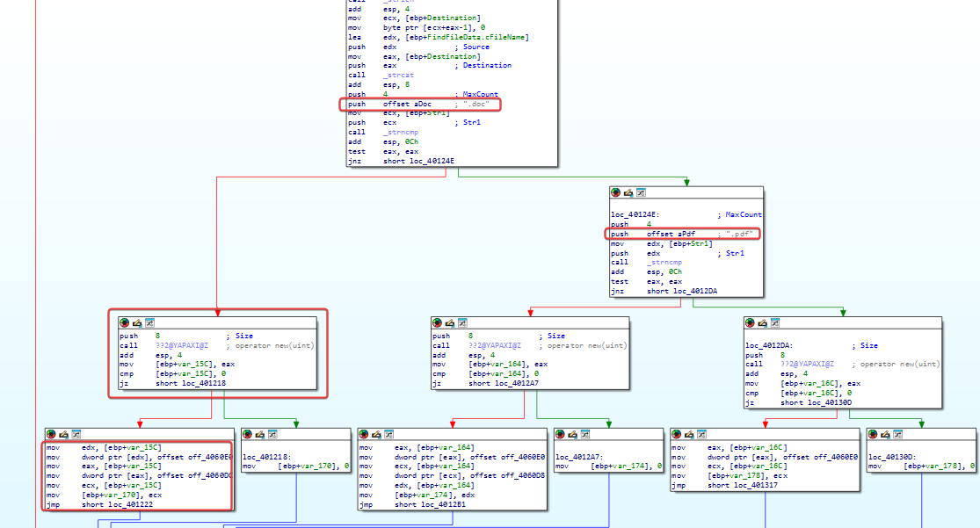Click the 'jnz short loc_4012DA' jump line

click(x=664, y=291)
